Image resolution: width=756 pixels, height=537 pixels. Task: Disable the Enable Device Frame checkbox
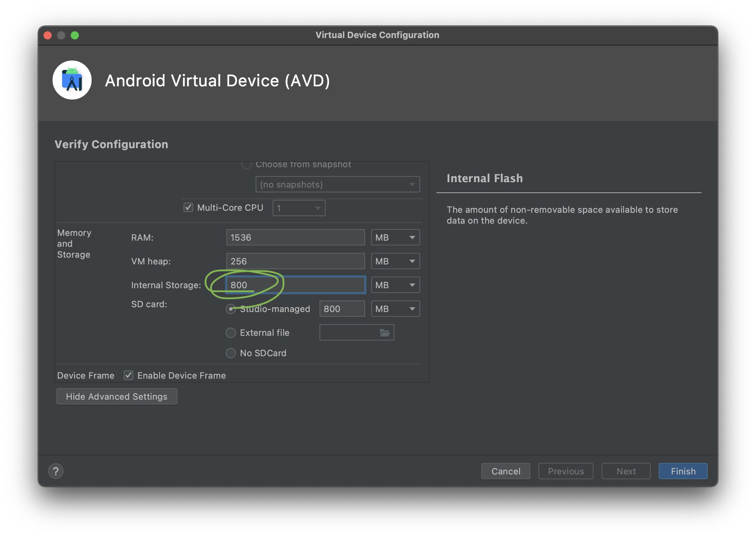pos(128,375)
